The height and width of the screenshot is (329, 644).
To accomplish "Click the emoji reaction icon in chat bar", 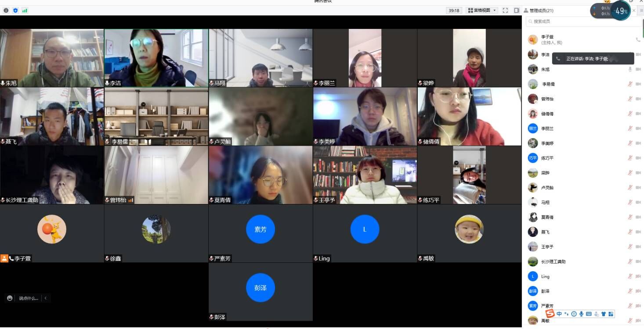I will 10,298.
